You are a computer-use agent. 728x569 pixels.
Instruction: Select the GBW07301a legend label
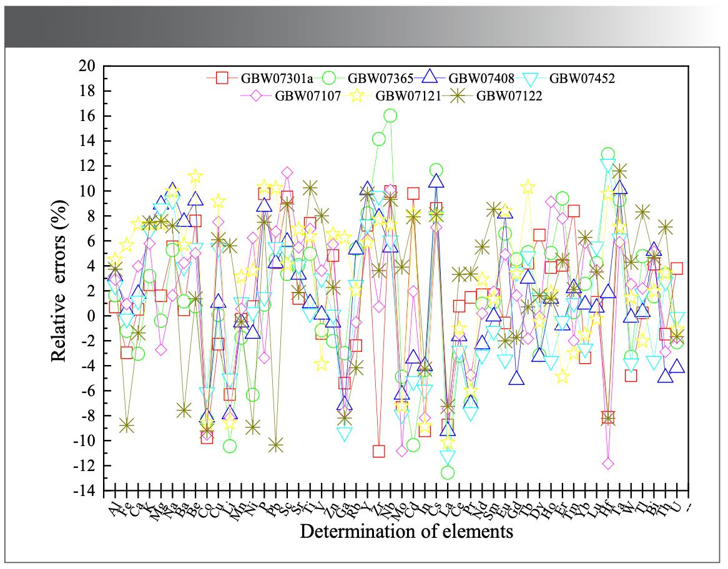pyautogui.click(x=277, y=78)
